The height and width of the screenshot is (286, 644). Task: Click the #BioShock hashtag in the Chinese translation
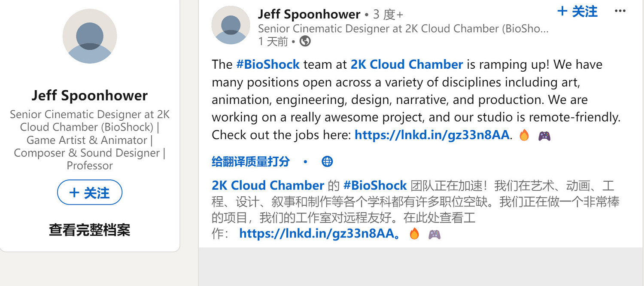click(x=375, y=186)
